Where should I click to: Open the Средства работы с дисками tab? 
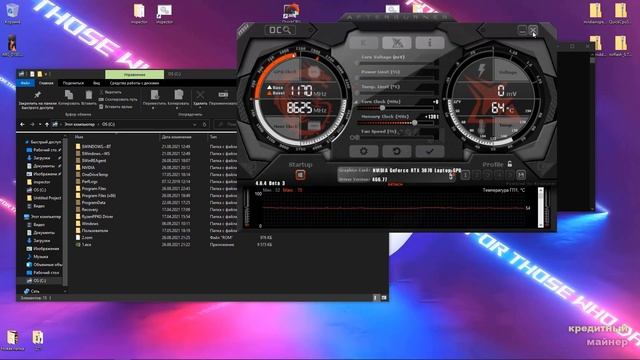pyautogui.click(x=134, y=83)
